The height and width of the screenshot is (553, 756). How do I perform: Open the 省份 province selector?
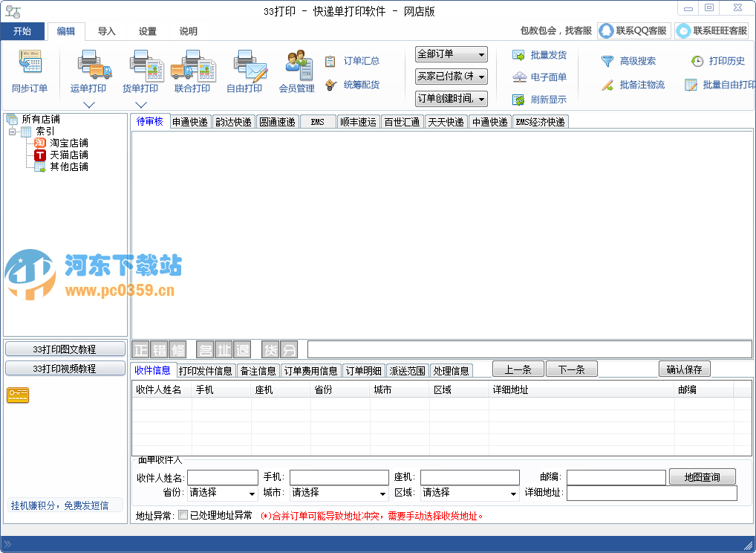point(221,493)
